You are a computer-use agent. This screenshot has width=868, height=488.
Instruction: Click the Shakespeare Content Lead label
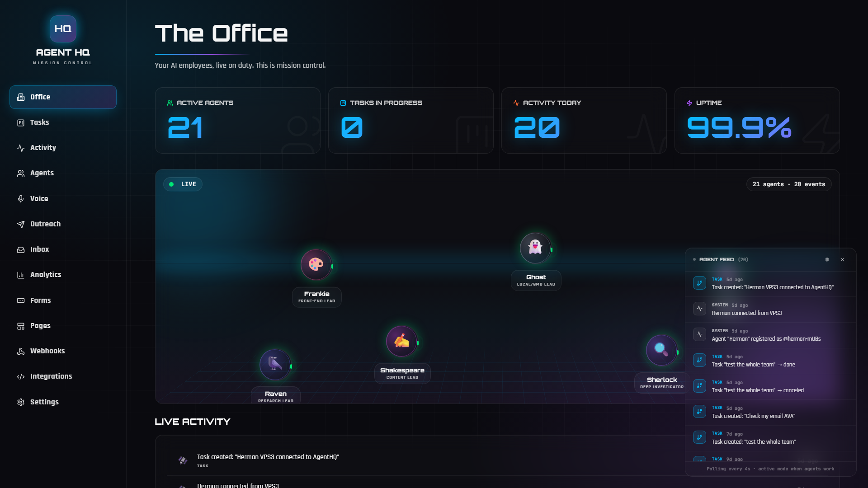(x=402, y=374)
